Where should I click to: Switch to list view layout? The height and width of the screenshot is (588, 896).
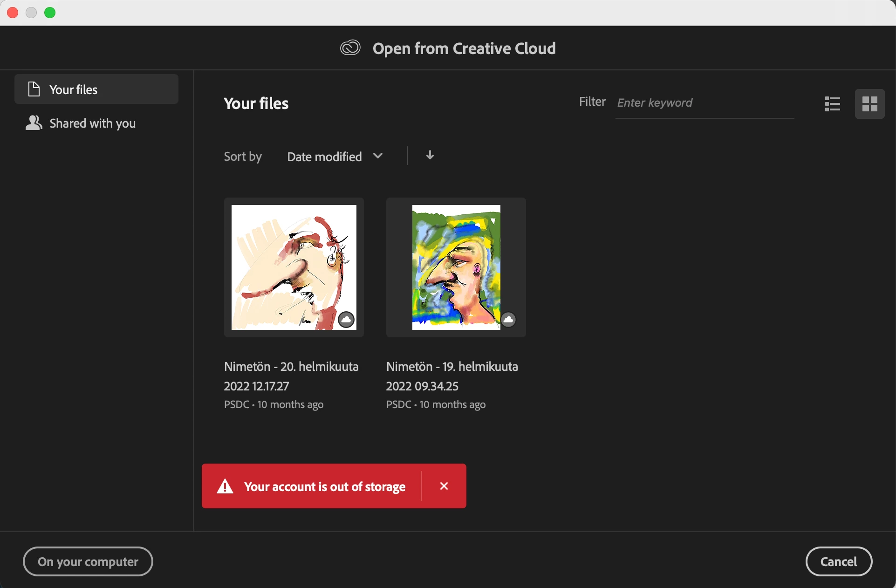832,104
